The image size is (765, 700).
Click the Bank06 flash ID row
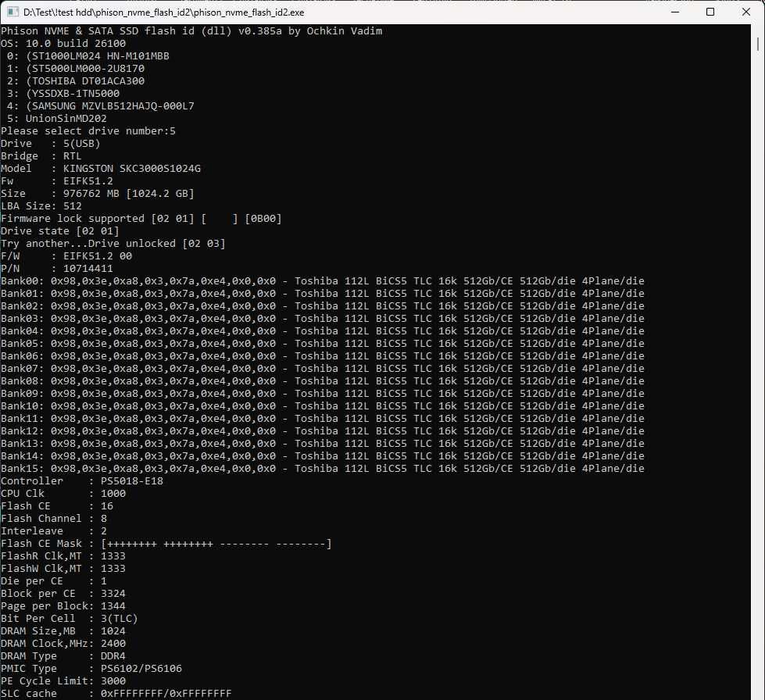coord(323,355)
